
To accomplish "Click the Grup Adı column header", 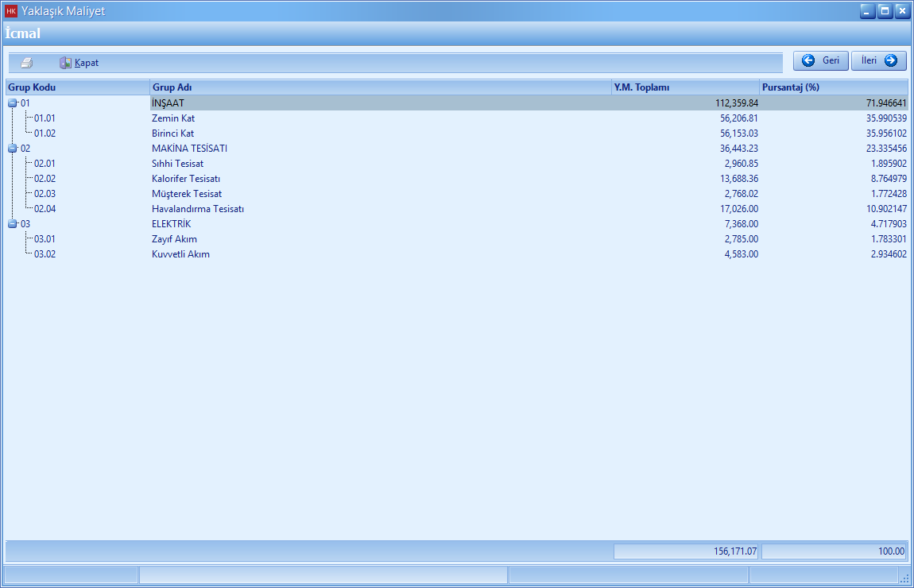I will [380, 87].
